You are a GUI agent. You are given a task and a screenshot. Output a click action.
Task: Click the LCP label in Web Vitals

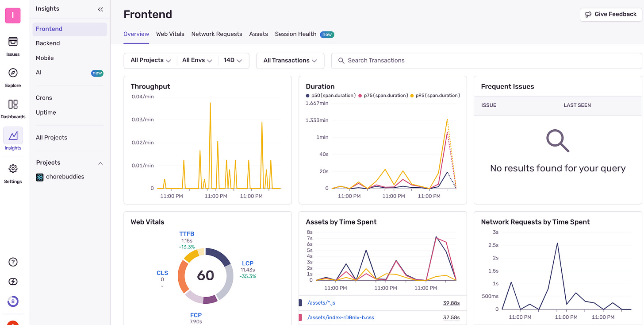[x=248, y=263]
